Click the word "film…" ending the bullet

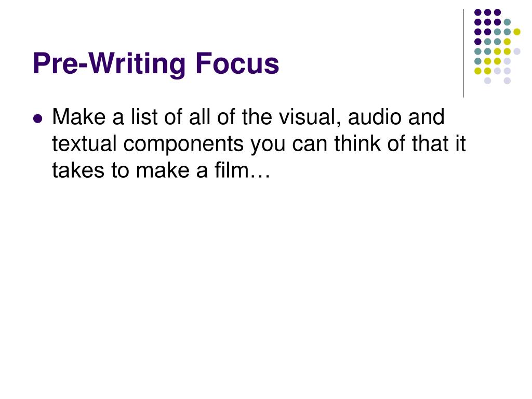(242, 170)
